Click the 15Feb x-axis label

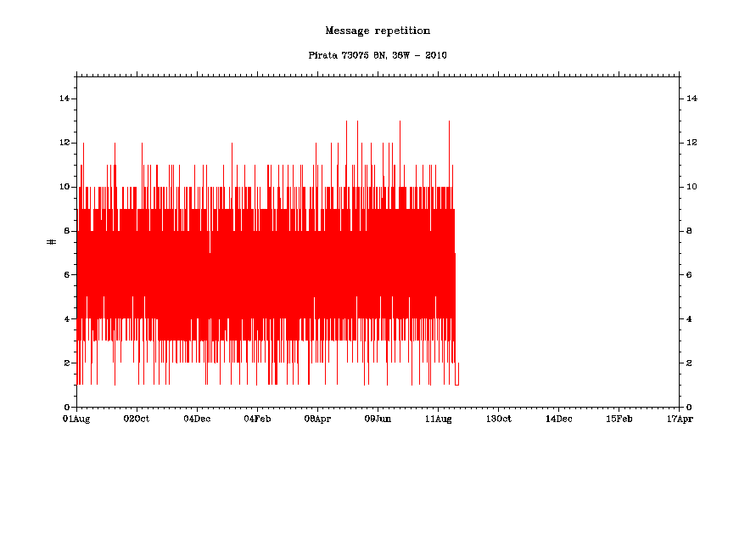coord(619,419)
